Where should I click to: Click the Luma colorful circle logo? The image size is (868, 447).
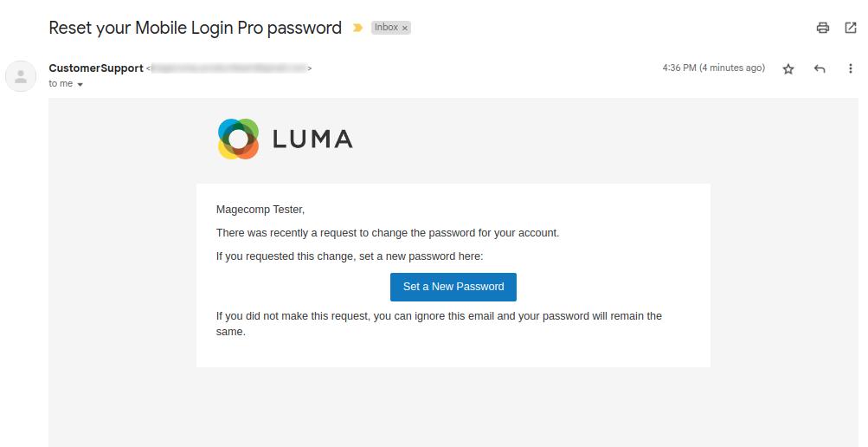[238, 139]
